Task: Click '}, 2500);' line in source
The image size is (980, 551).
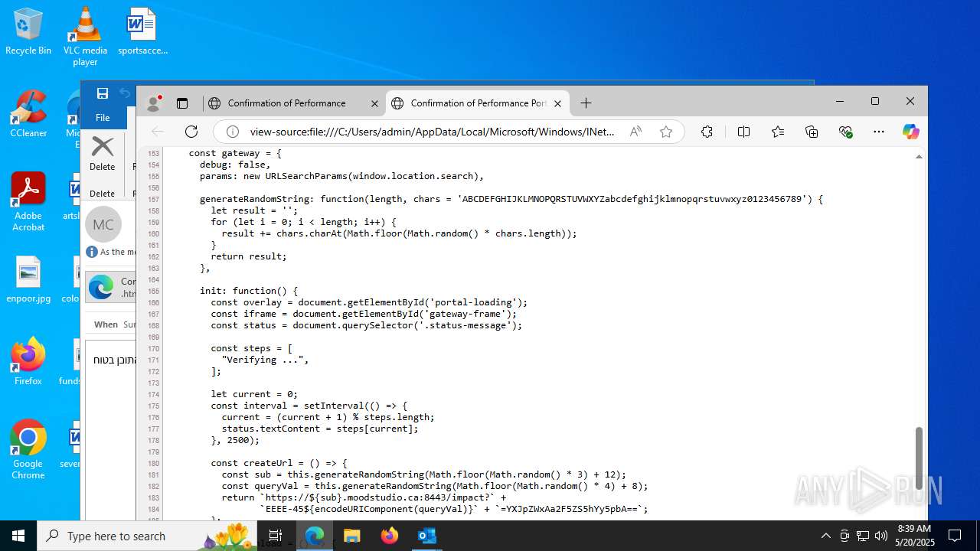Action: point(235,440)
